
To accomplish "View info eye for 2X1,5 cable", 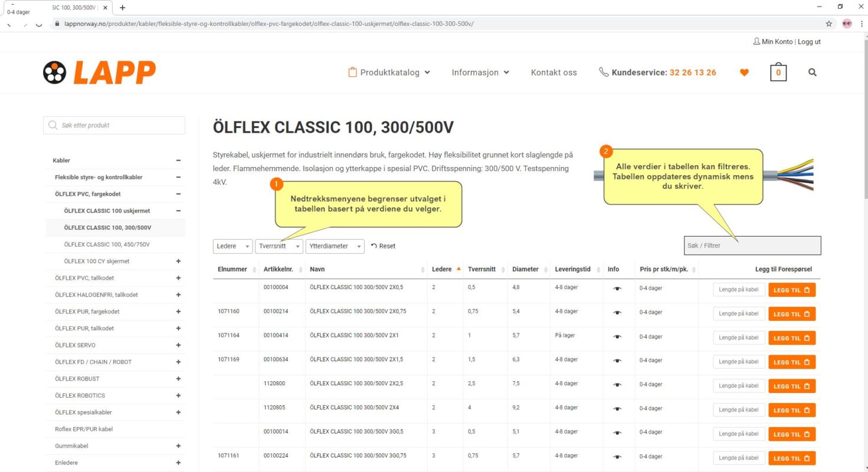I will (617, 360).
